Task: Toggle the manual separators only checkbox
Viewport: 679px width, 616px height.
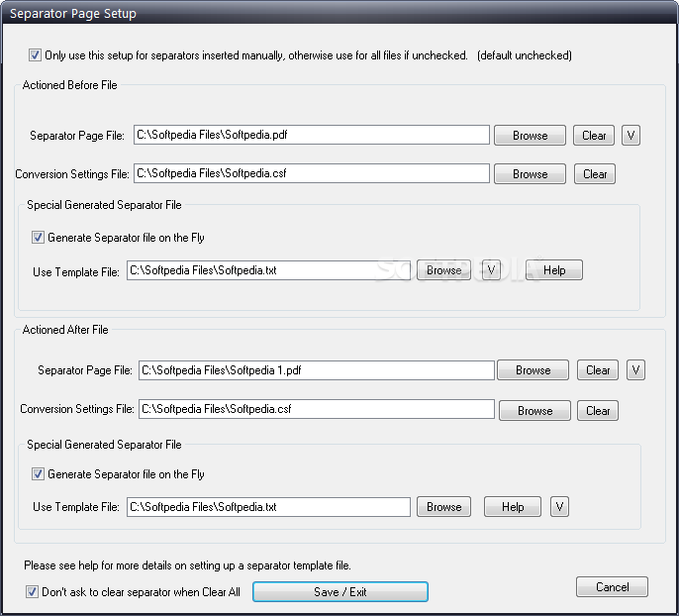Action: point(36,55)
